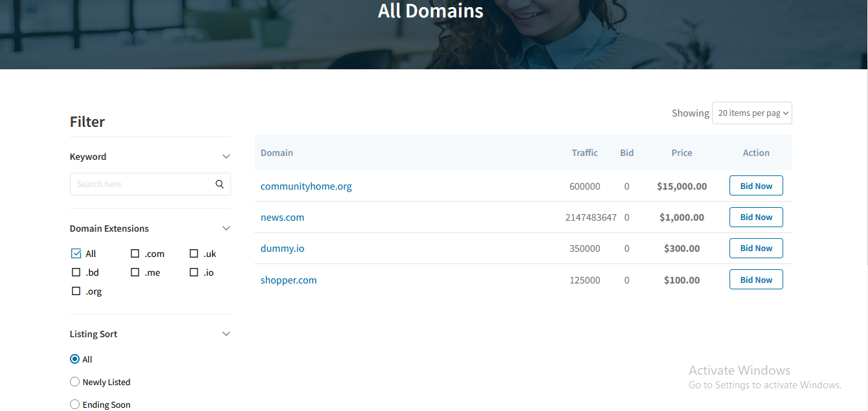Image resolution: width=868 pixels, height=411 pixels.
Task: Click the $1,000.00 price value
Action: [682, 217]
